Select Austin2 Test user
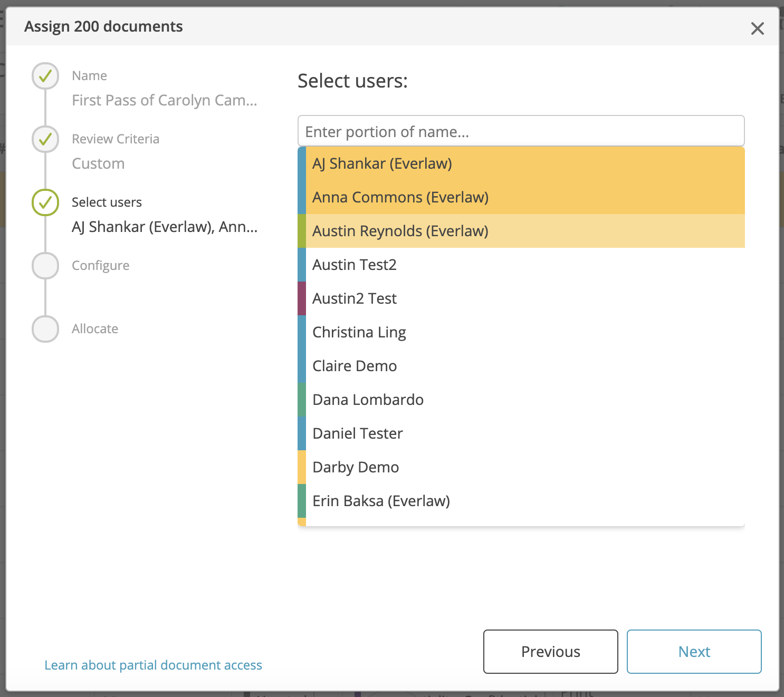 point(521,298)
